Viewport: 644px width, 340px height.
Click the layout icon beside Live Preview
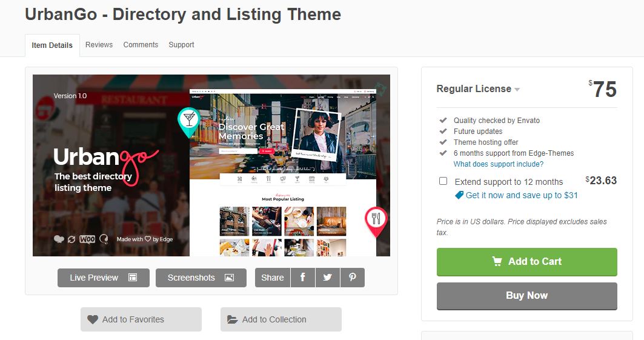(133, 278)
